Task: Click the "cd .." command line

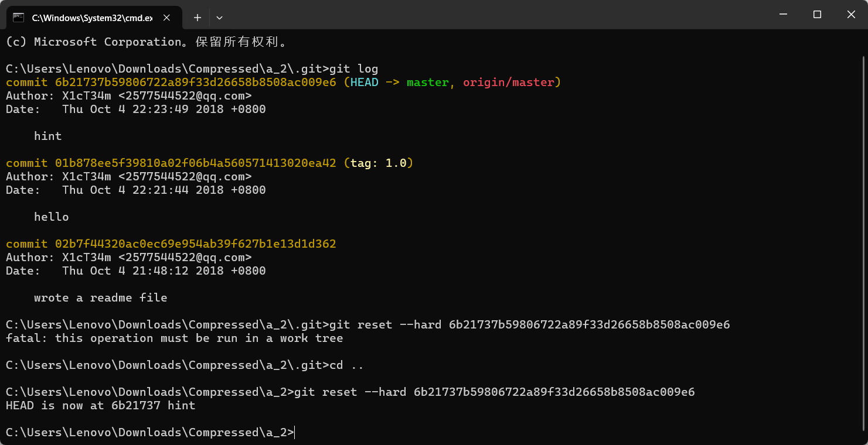Action: 346,365
